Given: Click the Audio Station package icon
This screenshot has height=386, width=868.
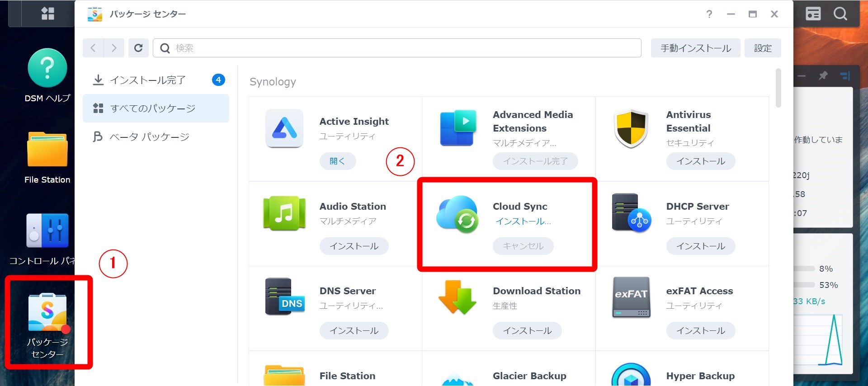Looking at the screenshot, I should (284, 213).
